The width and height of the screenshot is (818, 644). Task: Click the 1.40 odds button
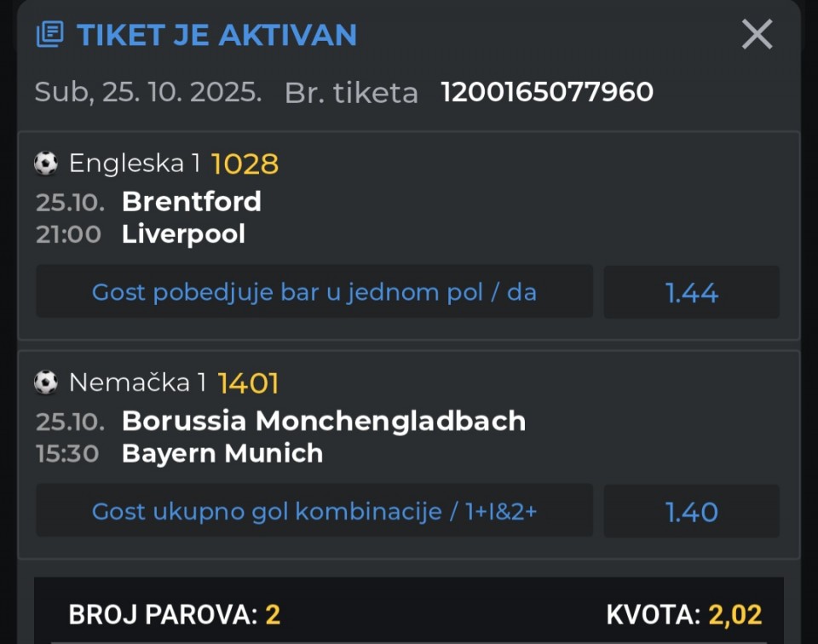[x=691, y=511]
